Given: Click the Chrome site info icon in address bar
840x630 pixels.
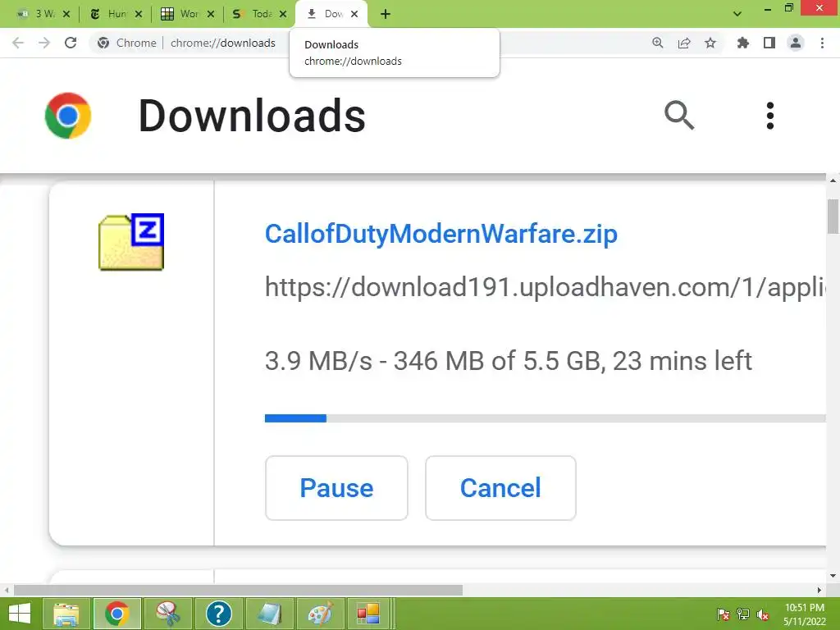Looking at the screenshot, I should coord(103,43).
